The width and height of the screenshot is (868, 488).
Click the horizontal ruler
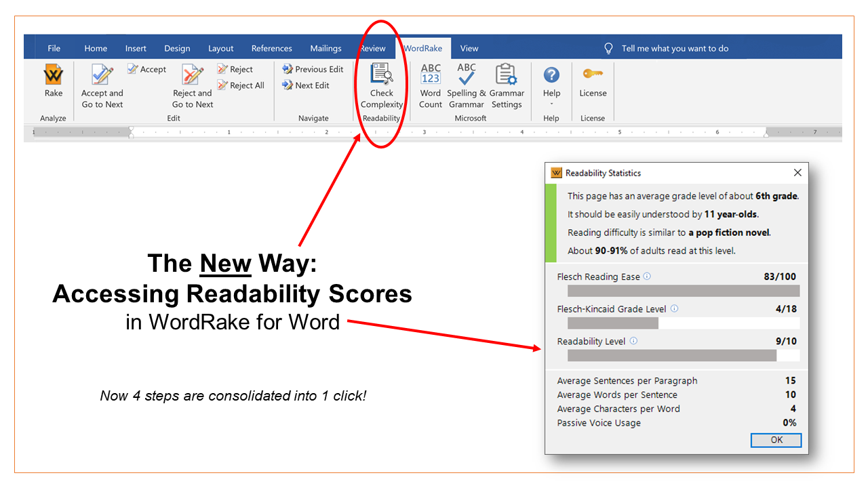(x=433, y=132)
